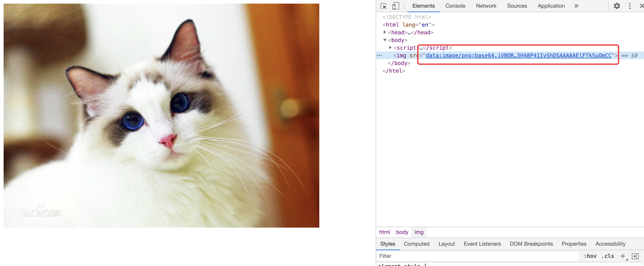Select body in the breadcrumb bar
Image resolution: width=644 pixels, height=266 pixels.
coord(402,232)
